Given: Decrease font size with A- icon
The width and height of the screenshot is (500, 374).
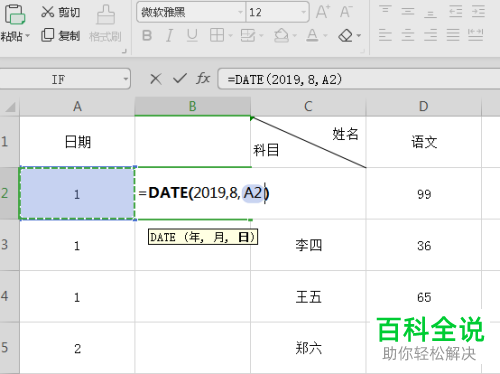Looking at the screenshot, I should (x=346, y=12).
